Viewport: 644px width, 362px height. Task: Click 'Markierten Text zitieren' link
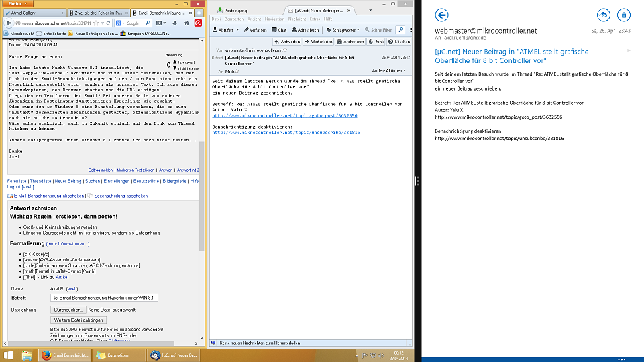(136, 170)
